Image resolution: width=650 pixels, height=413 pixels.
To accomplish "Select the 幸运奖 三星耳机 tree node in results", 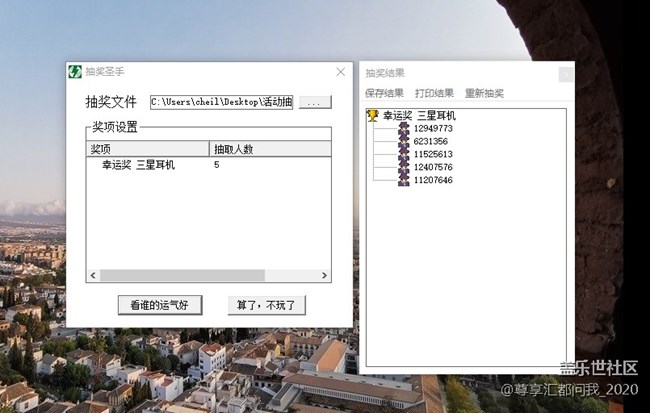I will tap(419, 115).
